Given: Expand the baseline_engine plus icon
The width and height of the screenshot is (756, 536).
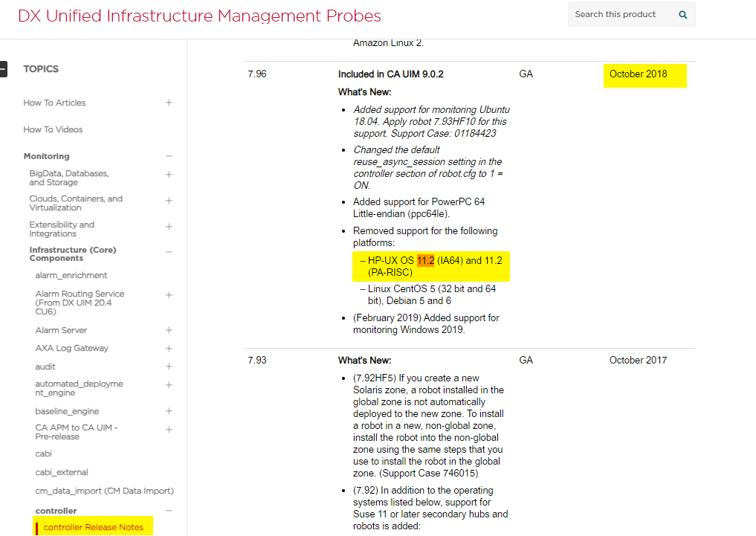Looking at the screenshot, I should point(169,411).
